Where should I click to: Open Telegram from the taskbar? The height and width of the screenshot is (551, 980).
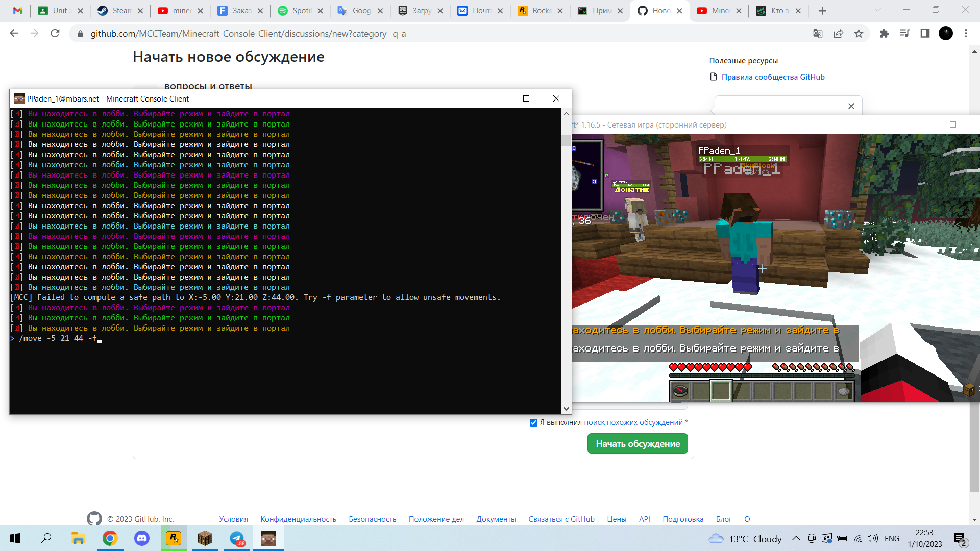(x=237, y=538)
